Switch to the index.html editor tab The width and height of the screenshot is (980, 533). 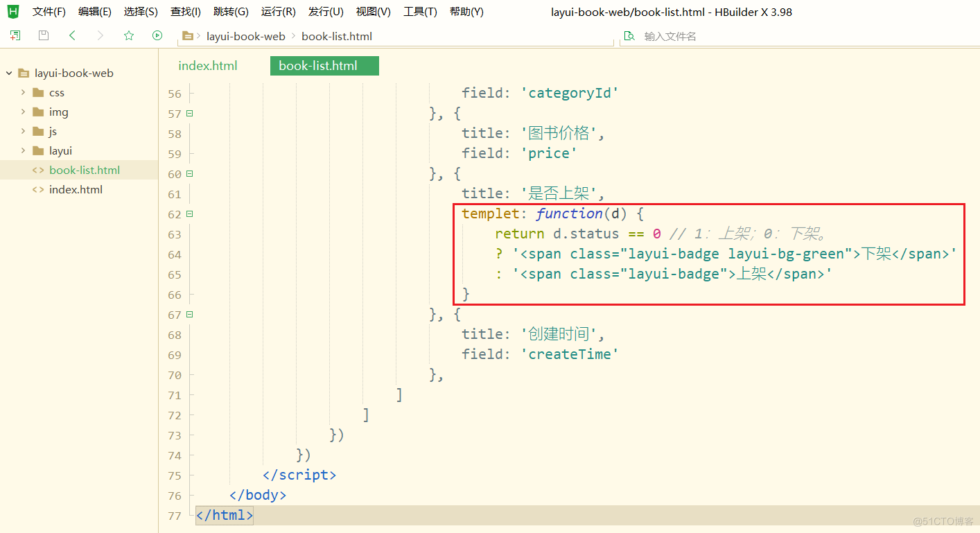(x=208, y=66)
